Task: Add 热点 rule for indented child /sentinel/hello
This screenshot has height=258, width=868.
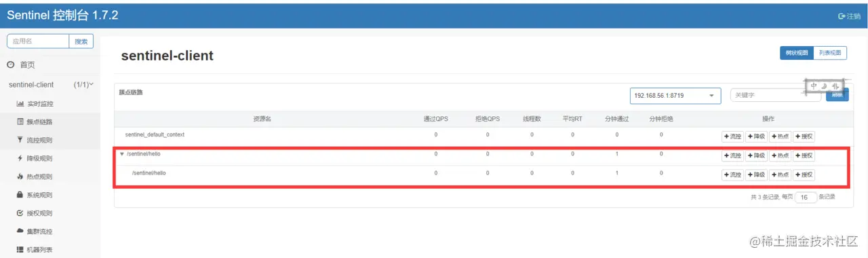Action: (780, 174)
